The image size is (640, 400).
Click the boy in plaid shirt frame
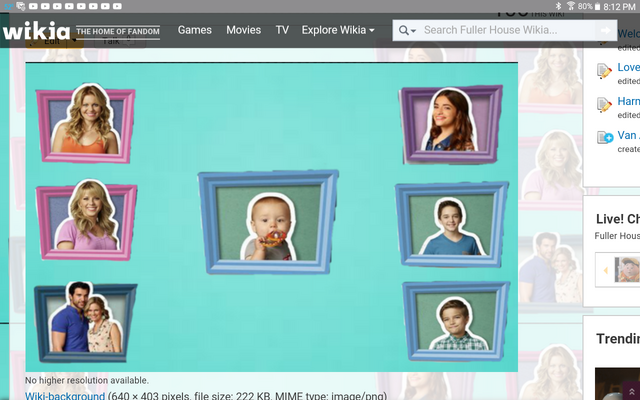456,321
